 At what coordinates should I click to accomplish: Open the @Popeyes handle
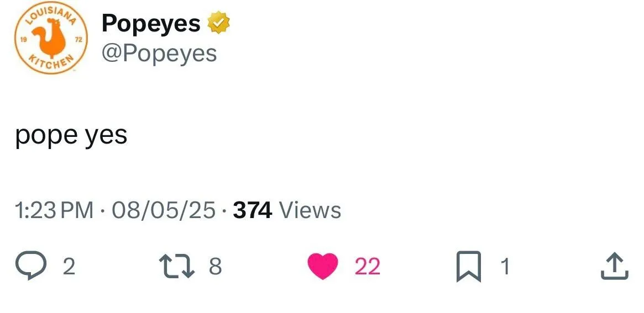tap(159, 54)
